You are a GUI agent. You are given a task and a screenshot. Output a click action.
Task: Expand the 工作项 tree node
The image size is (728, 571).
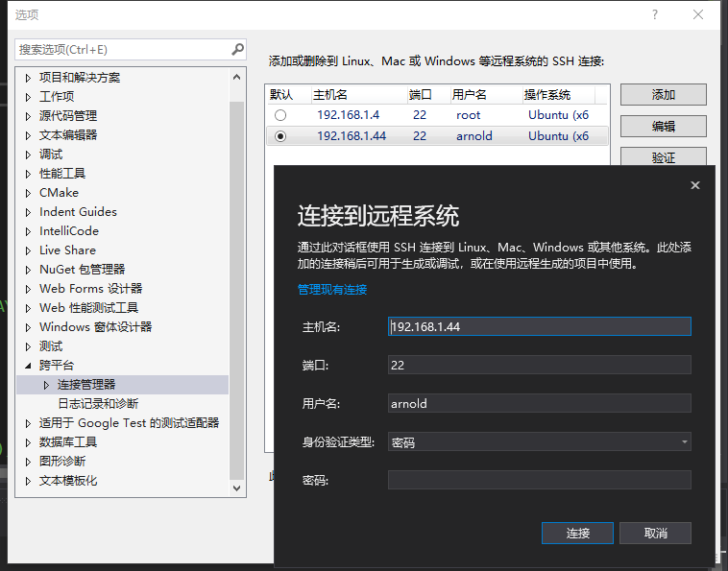28,97
